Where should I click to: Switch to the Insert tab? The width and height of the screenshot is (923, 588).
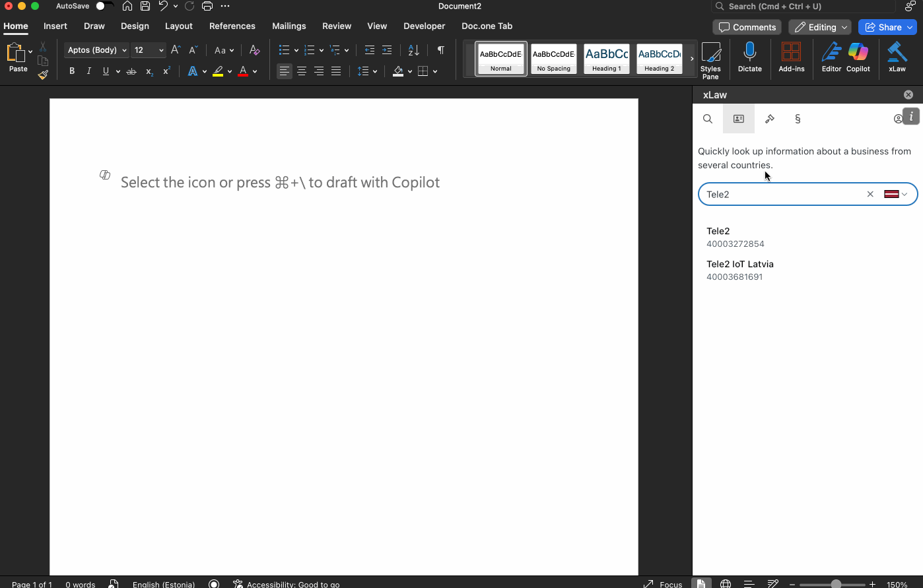(55, 26)
